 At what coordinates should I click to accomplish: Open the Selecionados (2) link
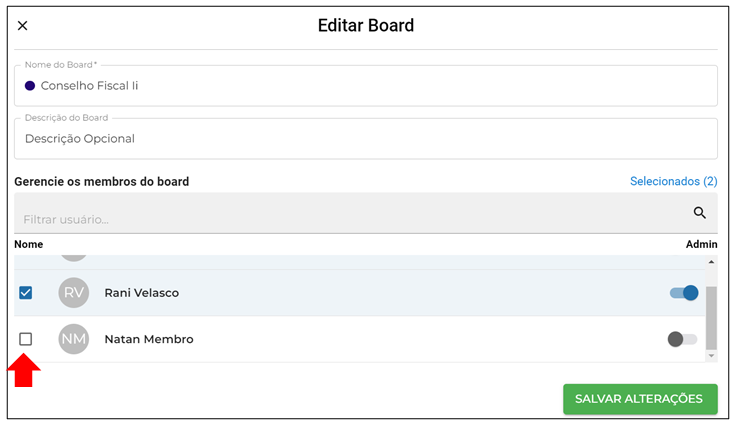pyautogui.click(x=673, y=181)
